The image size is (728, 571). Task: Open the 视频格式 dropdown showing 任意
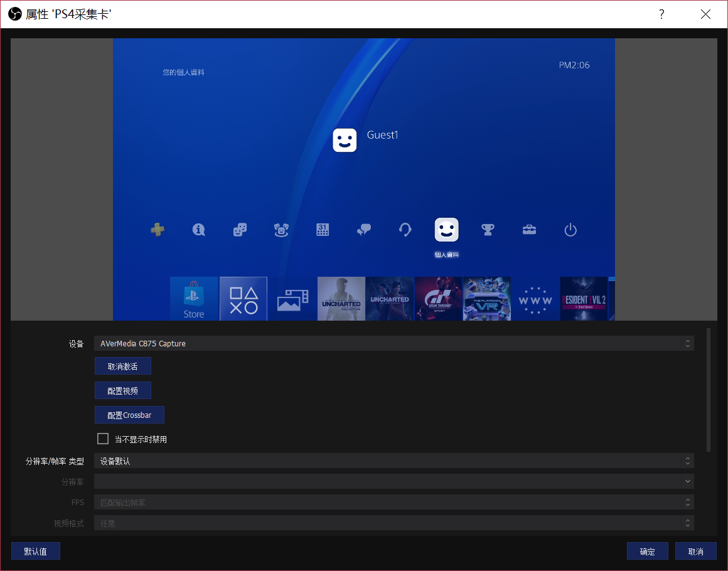point(394,523)
